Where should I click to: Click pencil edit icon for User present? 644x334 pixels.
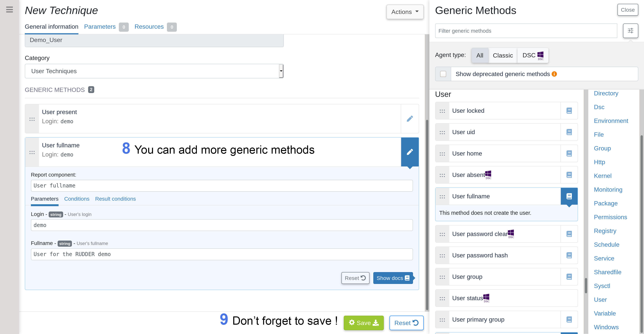410,119
